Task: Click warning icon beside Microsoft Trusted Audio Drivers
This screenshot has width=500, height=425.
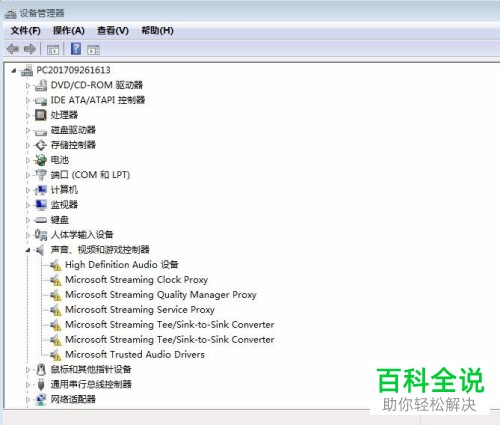Action: point(56,355)
